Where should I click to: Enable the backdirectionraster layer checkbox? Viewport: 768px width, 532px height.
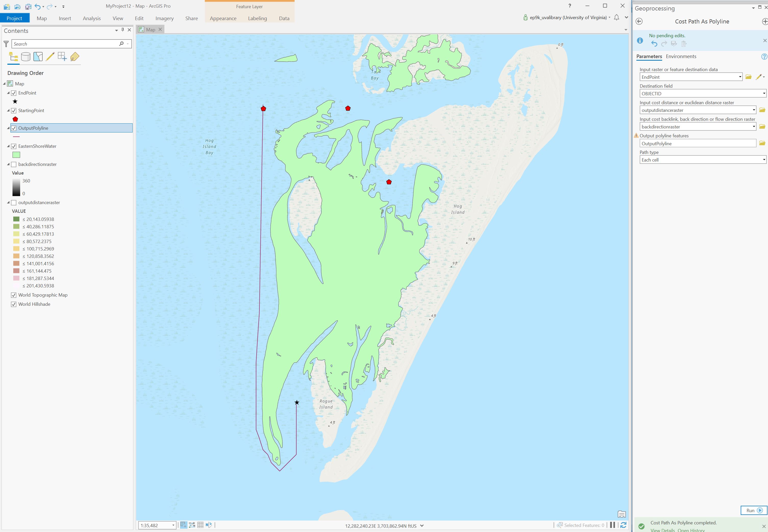pos(14,164)
